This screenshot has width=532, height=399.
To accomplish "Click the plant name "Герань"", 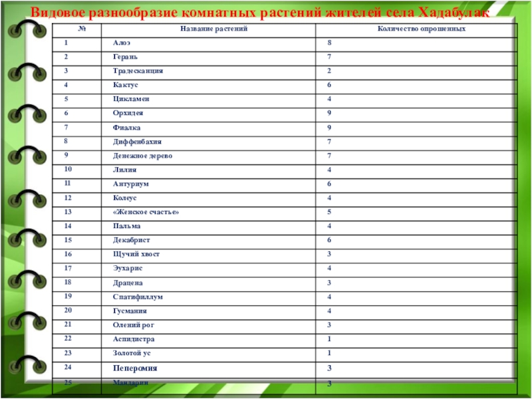I will [125, 57].
